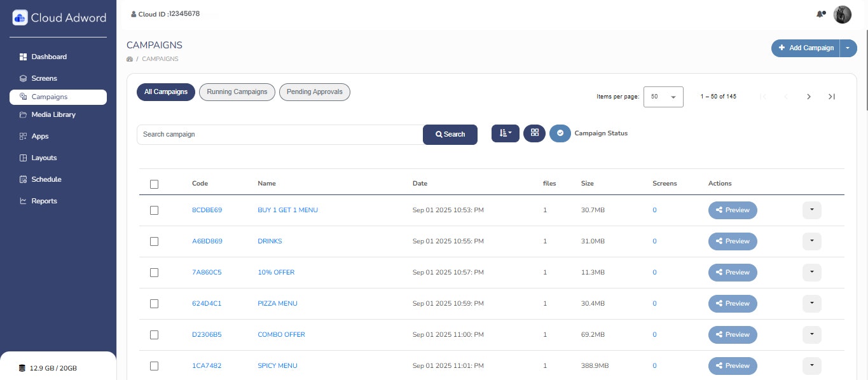Image resolution: width=868 pixels, height=380 pixels.
Task: Expand the sort order dropdown
Action: coord(505,133)
